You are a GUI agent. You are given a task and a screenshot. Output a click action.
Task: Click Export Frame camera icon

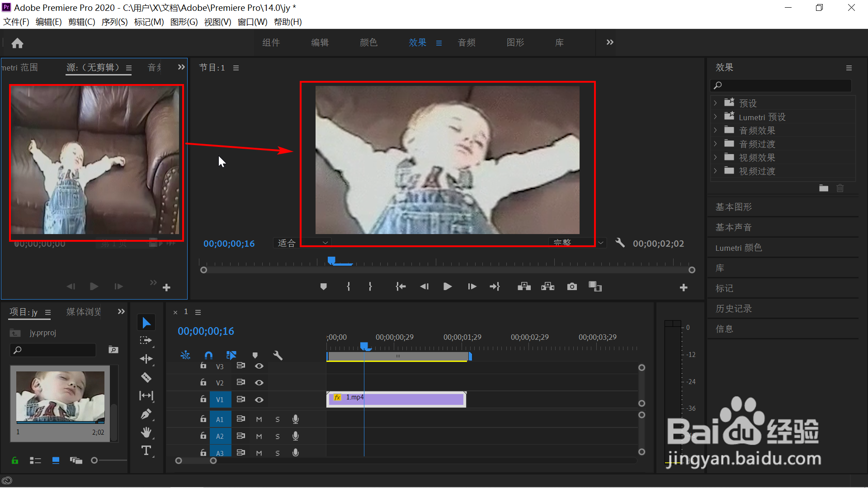[x=572, y=286]
